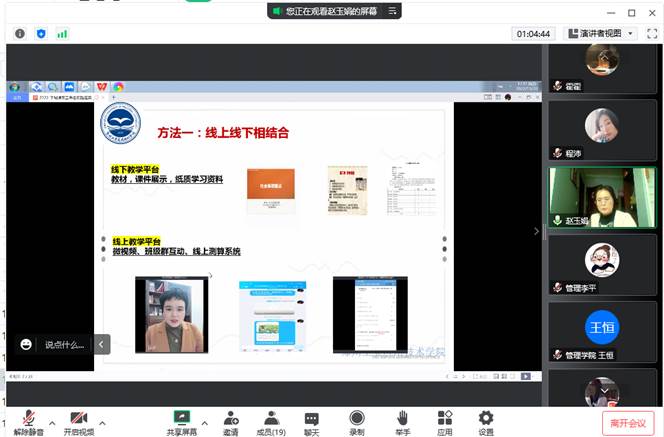Enter full screen mode
This screenshot has height=437, width=664.
(650, 33)
